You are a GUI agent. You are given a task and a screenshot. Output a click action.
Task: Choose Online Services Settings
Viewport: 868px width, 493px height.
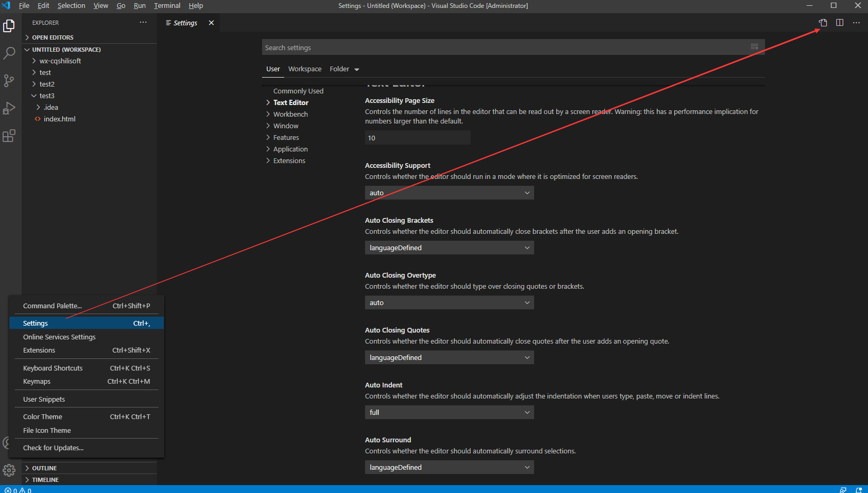click(87, 337)
